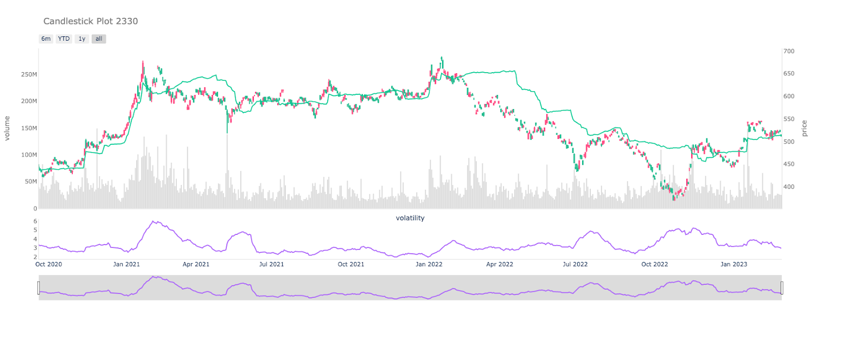This screenshot has width=868, height=339.
Task: Click the Jan 2022 date label
Action: tap(429, 265)
